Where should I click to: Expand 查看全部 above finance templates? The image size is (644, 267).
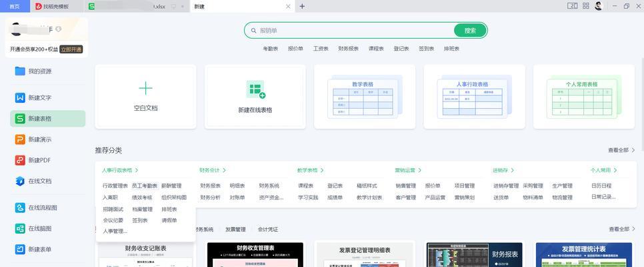point(622,229)
